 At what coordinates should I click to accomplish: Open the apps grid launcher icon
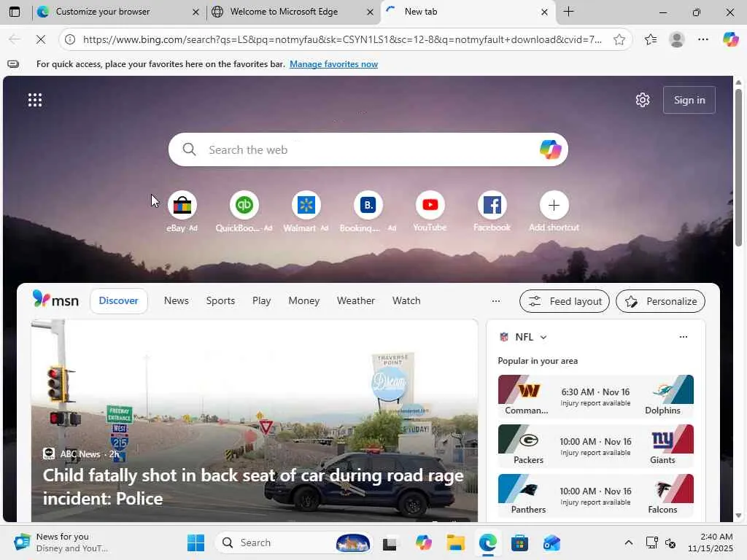(35, 100)
